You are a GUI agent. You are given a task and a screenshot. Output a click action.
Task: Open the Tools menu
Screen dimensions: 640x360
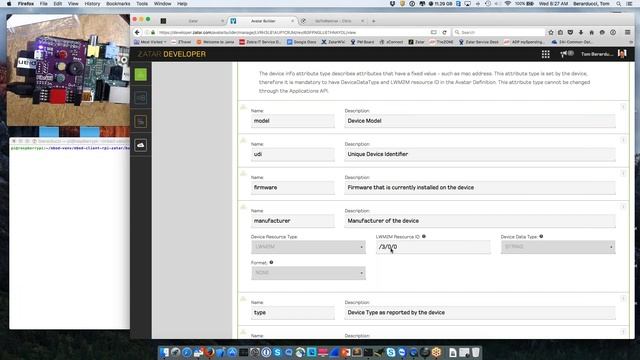[x=142, y=4]
